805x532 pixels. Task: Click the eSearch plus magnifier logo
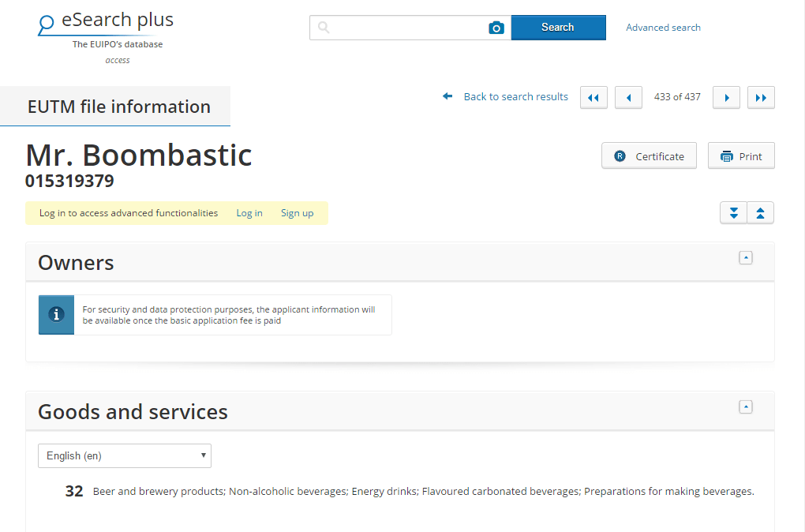[47, 24]
